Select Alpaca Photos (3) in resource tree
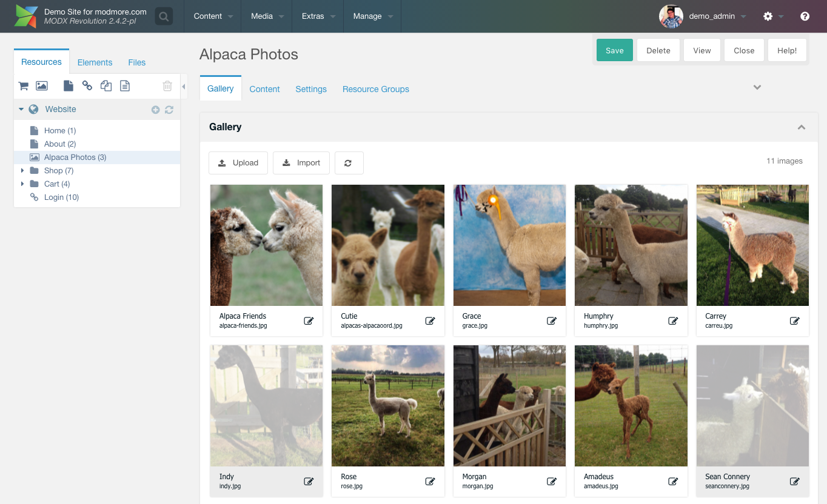 (x=75, y=157)
